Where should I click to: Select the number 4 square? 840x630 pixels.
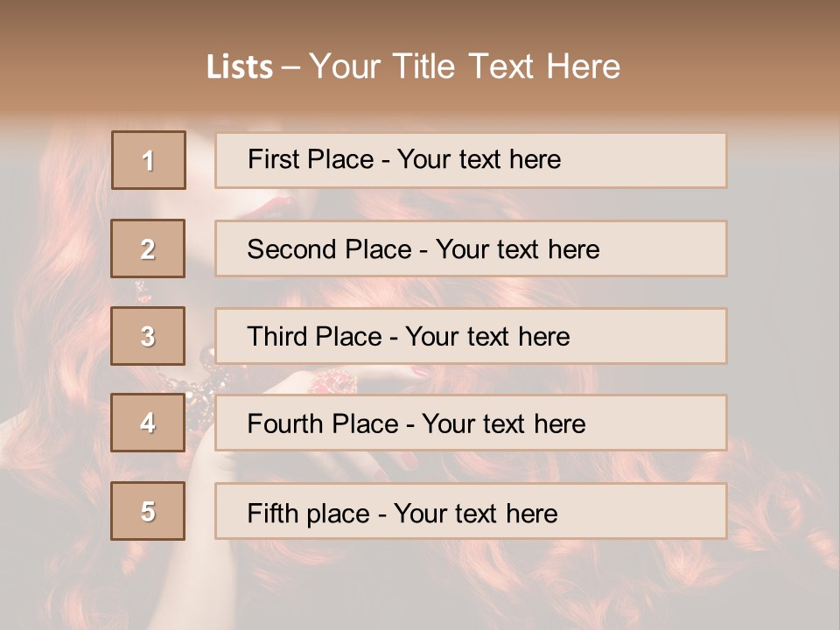(148, 423)
